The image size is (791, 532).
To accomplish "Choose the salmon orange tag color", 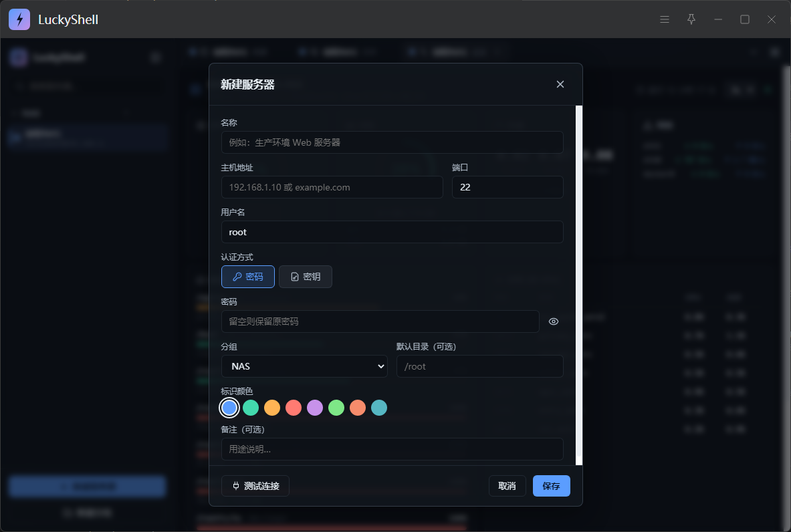I will (x=358, y=408).
